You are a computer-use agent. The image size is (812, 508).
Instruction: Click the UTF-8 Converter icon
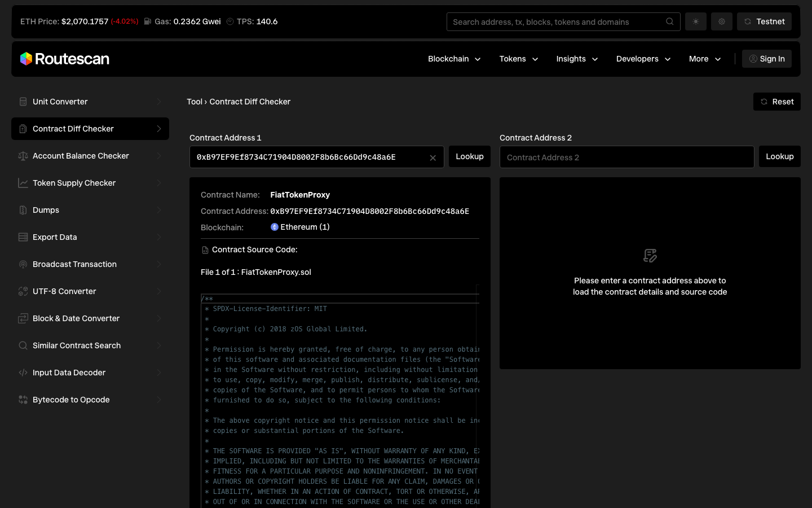(x=23, y=291)
